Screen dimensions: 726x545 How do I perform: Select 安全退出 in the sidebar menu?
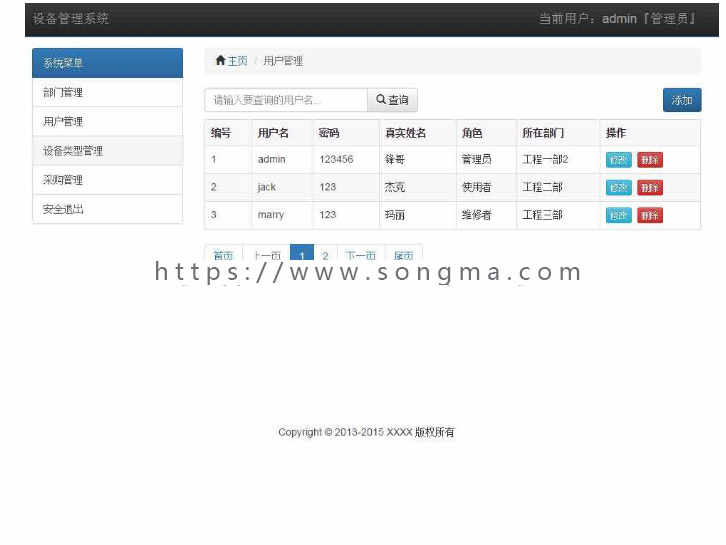[x=107, y=209]
